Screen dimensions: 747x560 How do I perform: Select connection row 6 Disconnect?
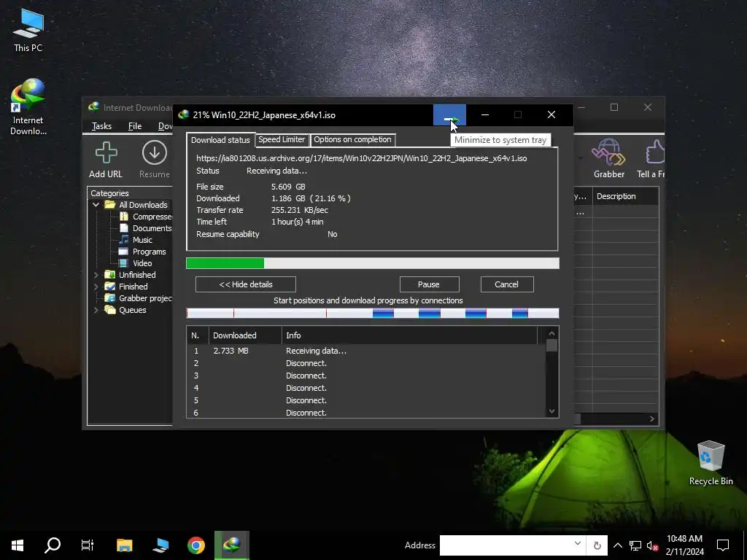pyautogui.click(x=366, y=413)
